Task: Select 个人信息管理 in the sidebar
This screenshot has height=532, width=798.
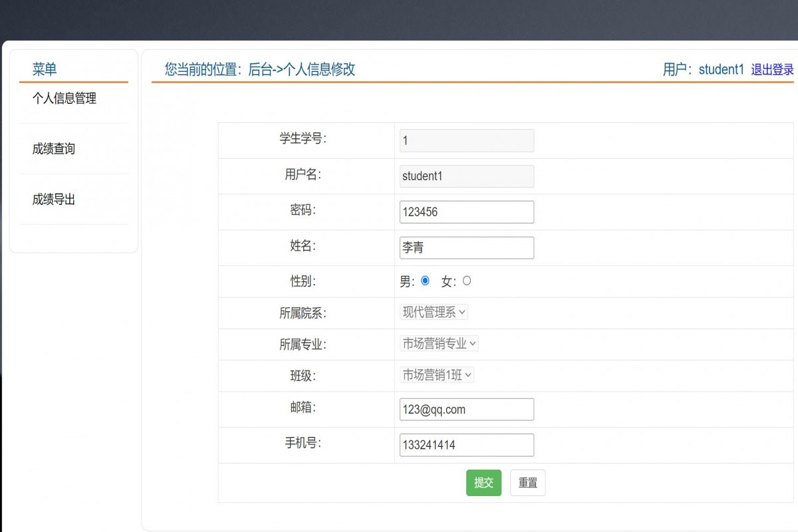Action: pos(65,98)
